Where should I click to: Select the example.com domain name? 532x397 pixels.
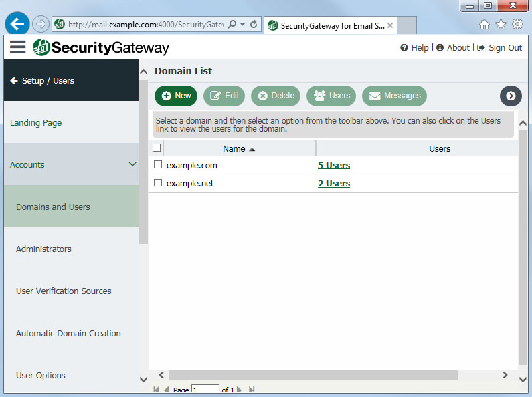point(191,165)
